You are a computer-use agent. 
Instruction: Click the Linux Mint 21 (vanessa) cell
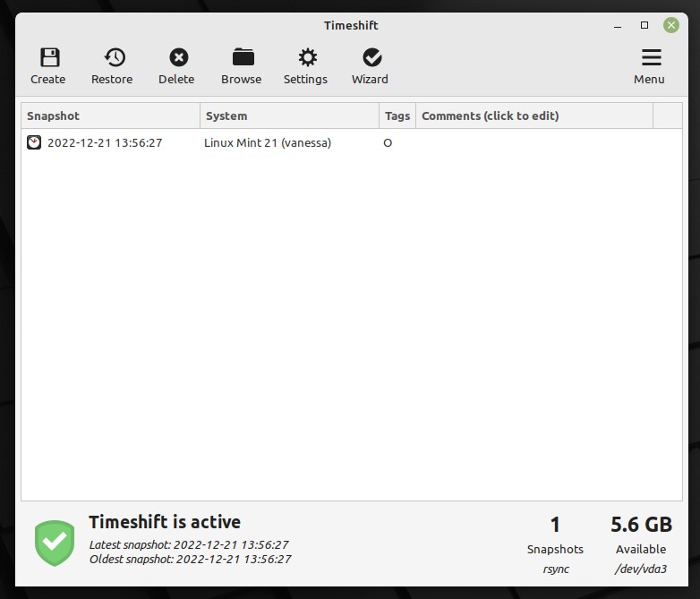point(268,143)
